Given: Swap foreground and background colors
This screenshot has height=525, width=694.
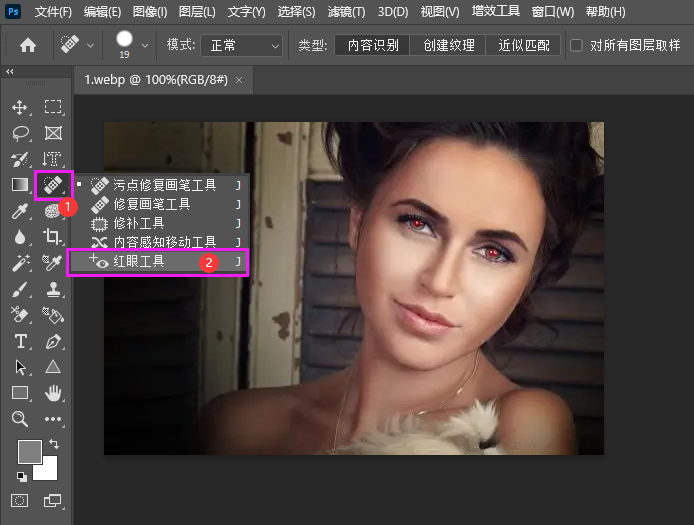Looking at the screenshot, I should (54, 443).
